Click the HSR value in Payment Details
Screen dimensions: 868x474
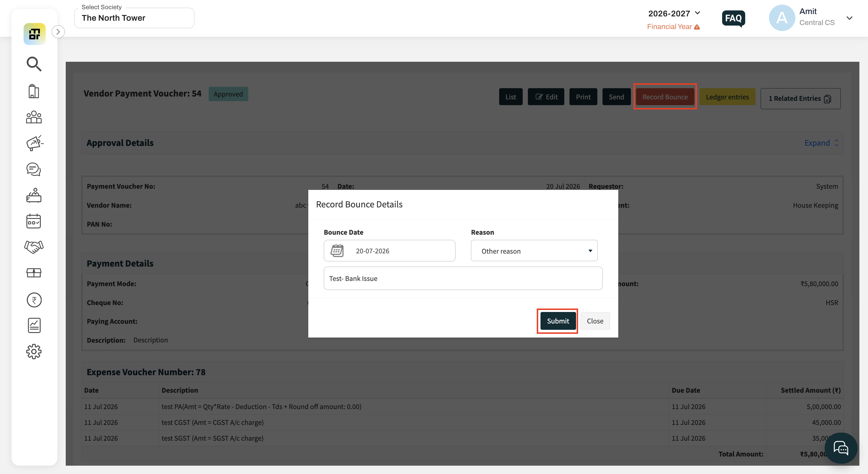pyautogui.click(x=832, y=302)
